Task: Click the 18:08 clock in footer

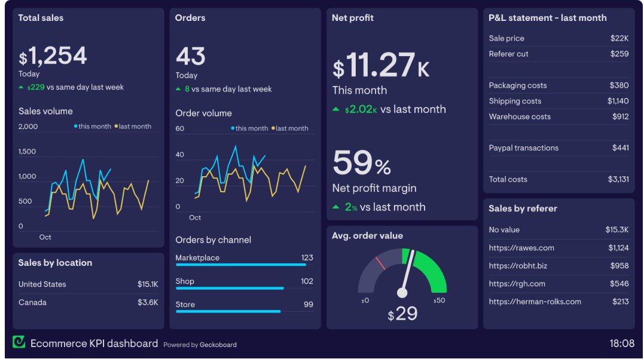Action: pos(621,343)
